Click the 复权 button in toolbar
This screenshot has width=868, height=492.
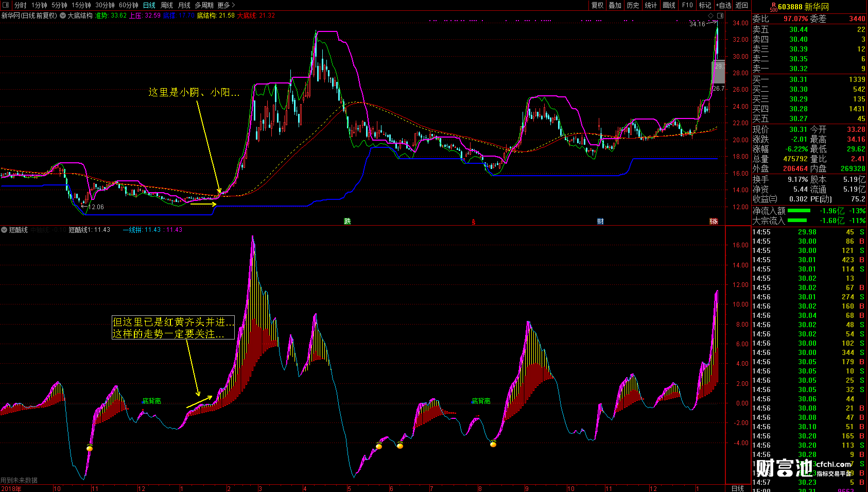[597, 5]
